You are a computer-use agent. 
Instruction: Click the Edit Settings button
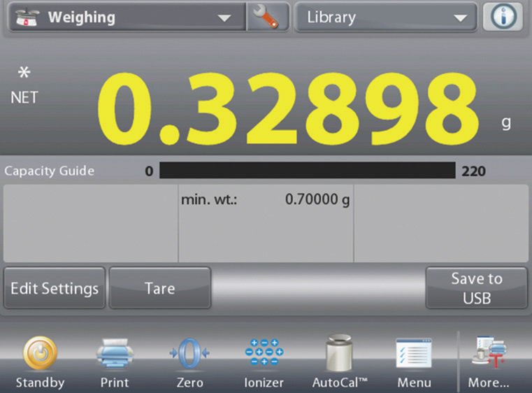pos(55,288)
